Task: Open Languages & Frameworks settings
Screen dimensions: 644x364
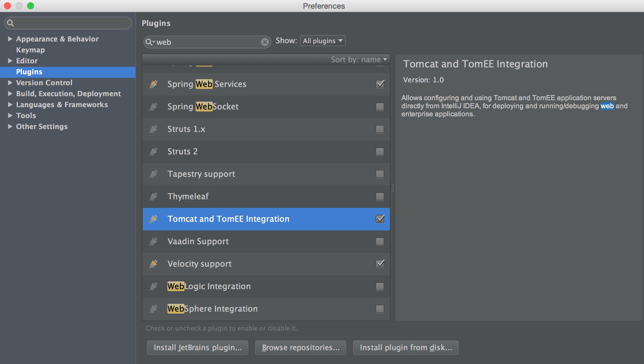Action: pos(62,105)
